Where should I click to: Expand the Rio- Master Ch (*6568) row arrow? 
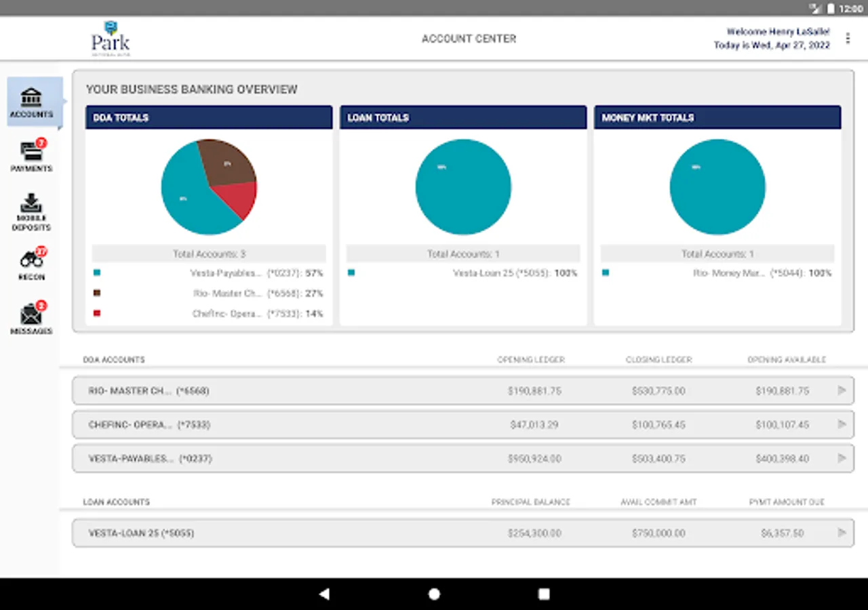pos(842,390)
